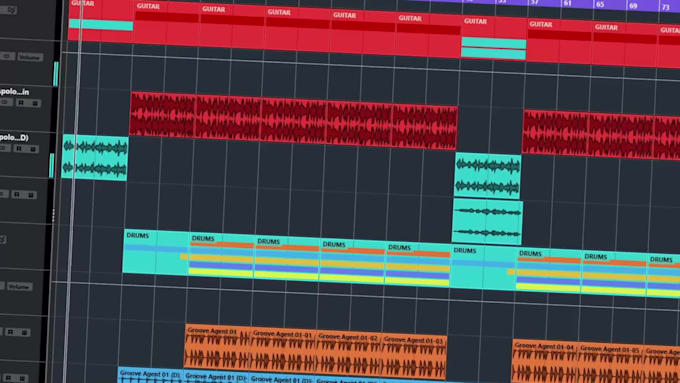Select the polo...D) track name
680x383 pixels.
(x=14, y=137)
